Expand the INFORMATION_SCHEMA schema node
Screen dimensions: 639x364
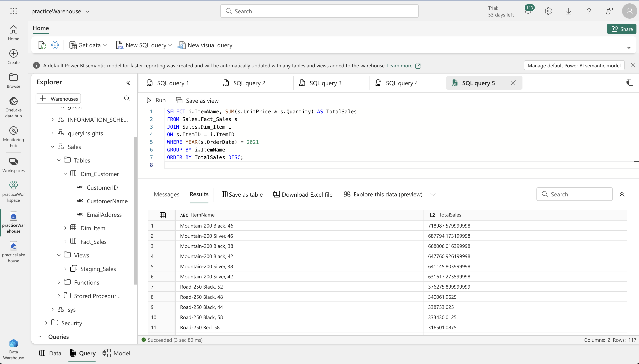(53, 119)
